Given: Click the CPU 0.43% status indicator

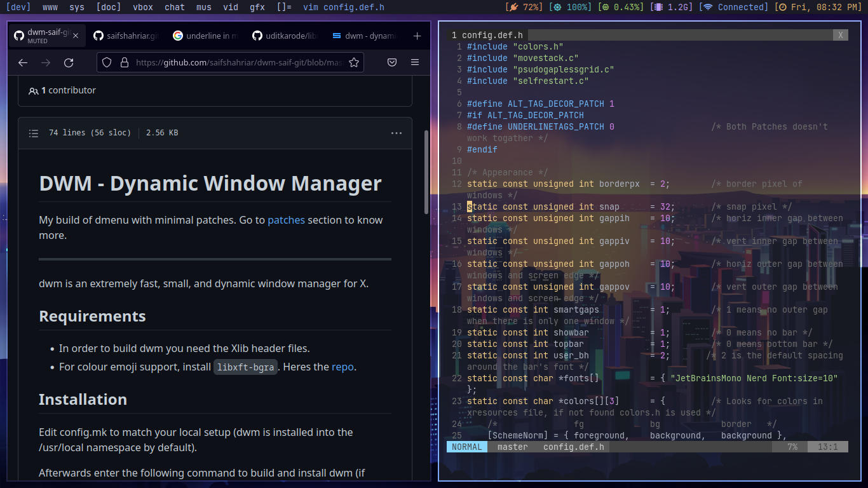Looking at the screenshot, I should pyautogui.click(x=621, y=7).
